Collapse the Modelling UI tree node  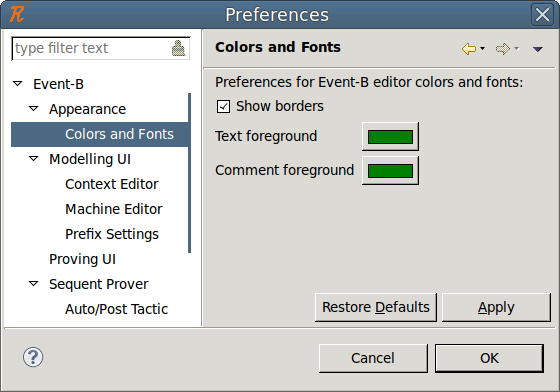[34, 159]
